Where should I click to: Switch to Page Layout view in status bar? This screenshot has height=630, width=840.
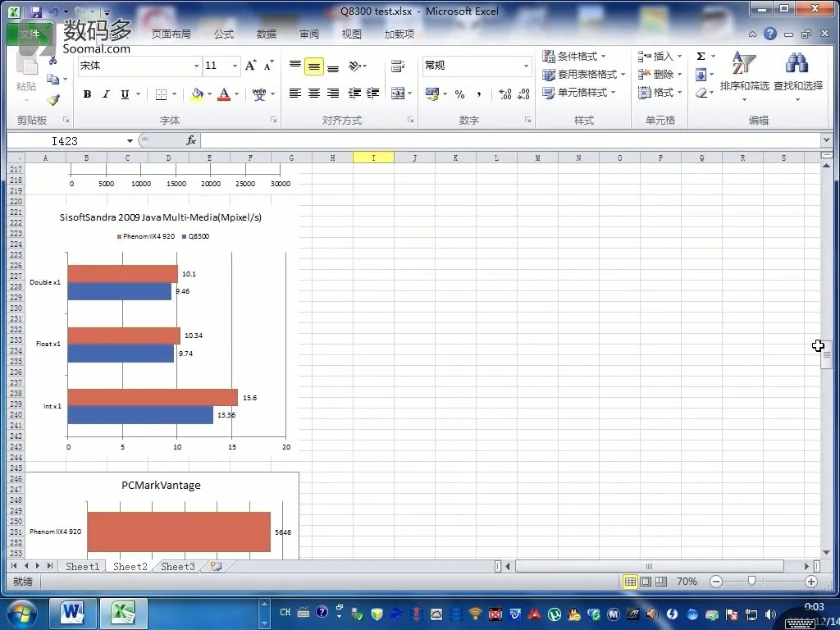click(x=646, y=582)
